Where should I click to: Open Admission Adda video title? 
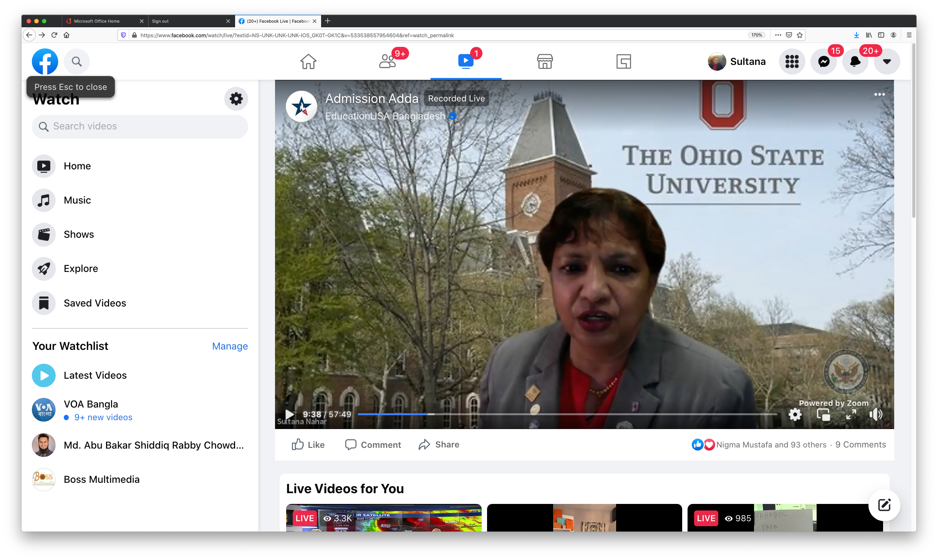372,99
